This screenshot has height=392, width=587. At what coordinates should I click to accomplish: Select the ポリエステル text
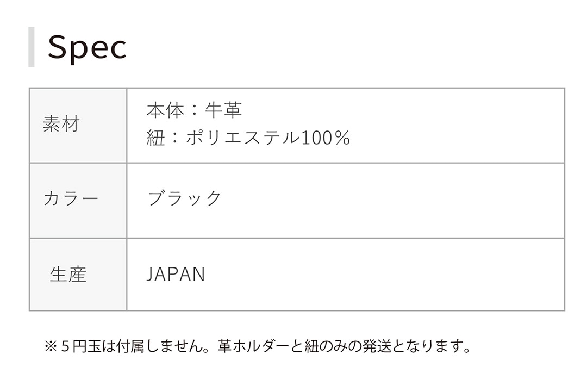(x=242, y=138)
